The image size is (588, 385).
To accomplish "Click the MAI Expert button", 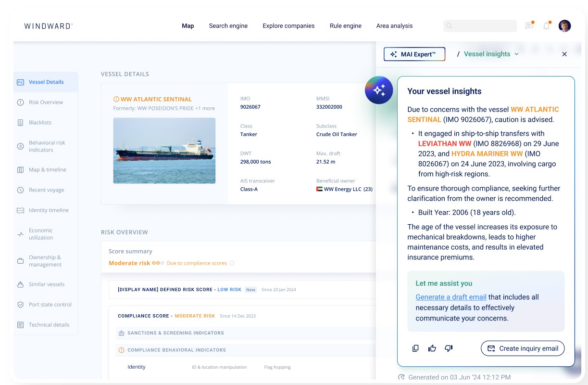I will pos(414,54).
